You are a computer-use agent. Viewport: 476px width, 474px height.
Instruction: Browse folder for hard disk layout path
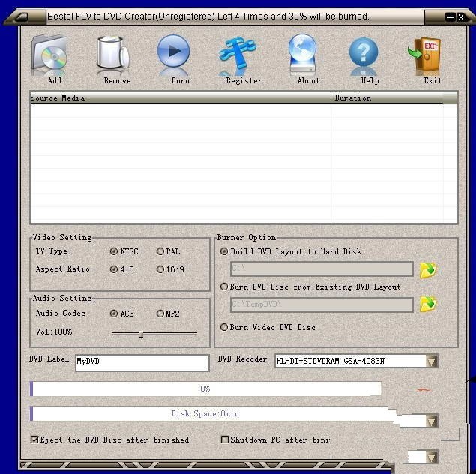click(428, 269)
